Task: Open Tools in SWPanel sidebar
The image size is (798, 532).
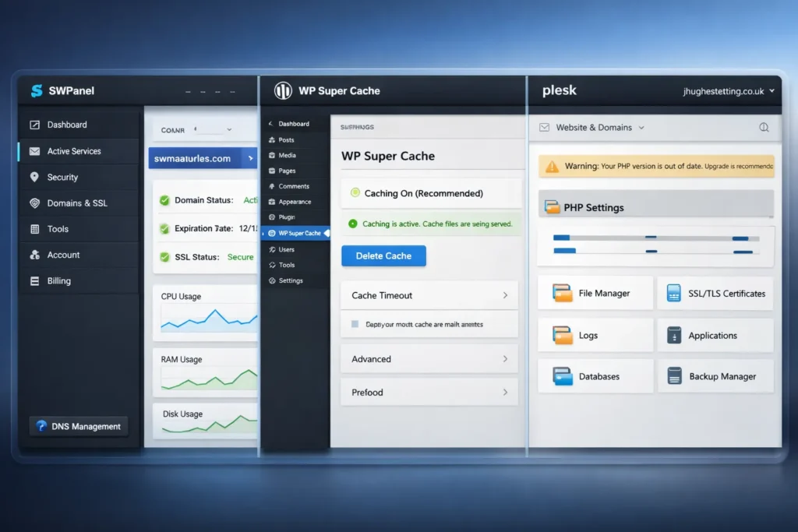Action: [x=79, y=229]
